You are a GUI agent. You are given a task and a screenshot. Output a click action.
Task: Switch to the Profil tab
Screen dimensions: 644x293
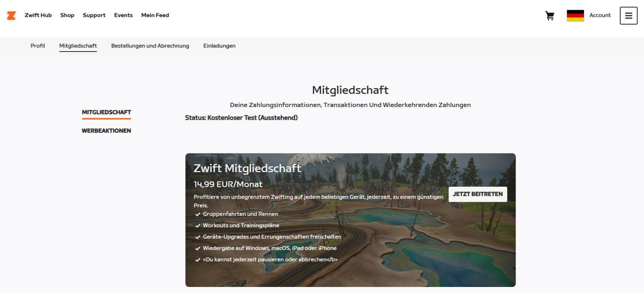click(x=38, y=46)
